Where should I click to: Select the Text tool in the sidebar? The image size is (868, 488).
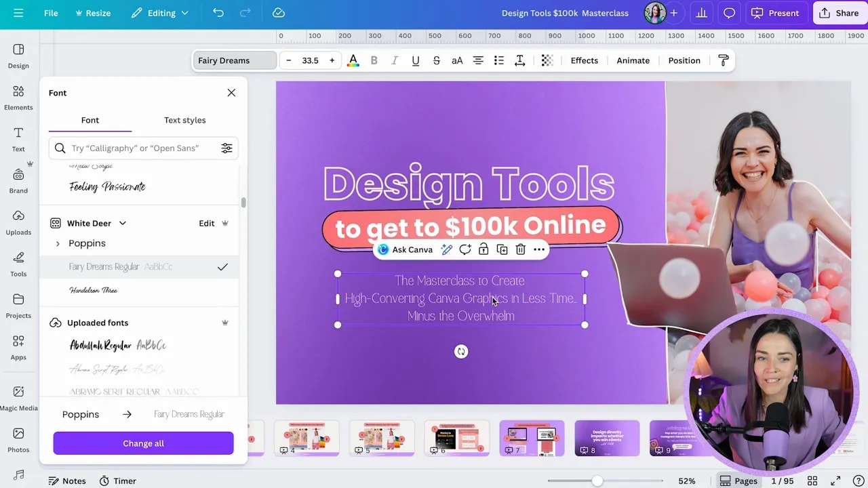pyautogui.click(x=18, y=138)
